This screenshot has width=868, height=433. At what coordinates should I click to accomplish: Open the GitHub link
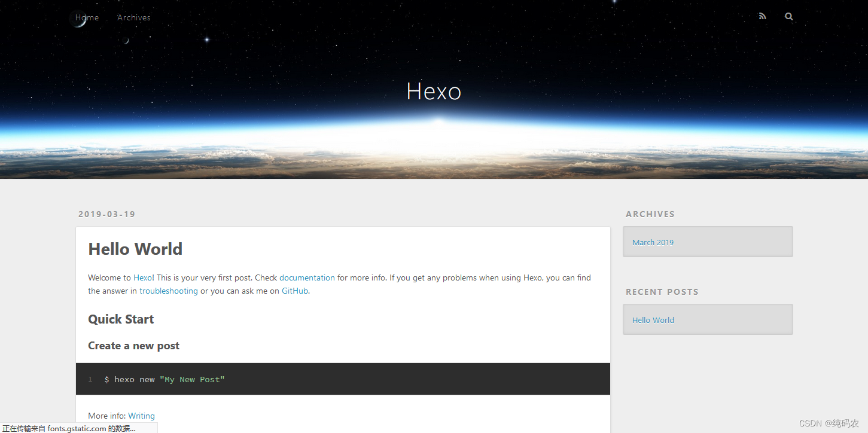[x=294, y=291]
